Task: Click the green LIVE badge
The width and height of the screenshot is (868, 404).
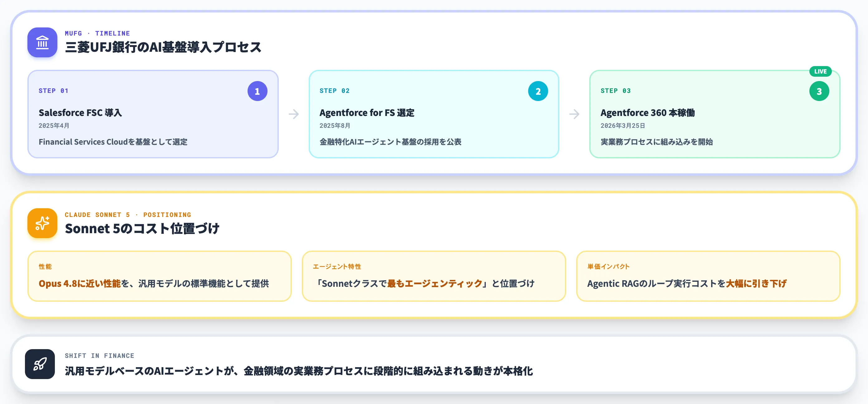Action: pos(820,71)
